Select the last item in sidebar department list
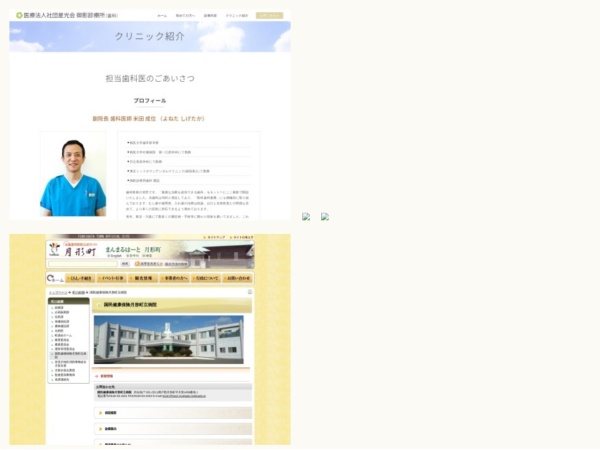Viewport: 600px width, 450px height. 62,380
